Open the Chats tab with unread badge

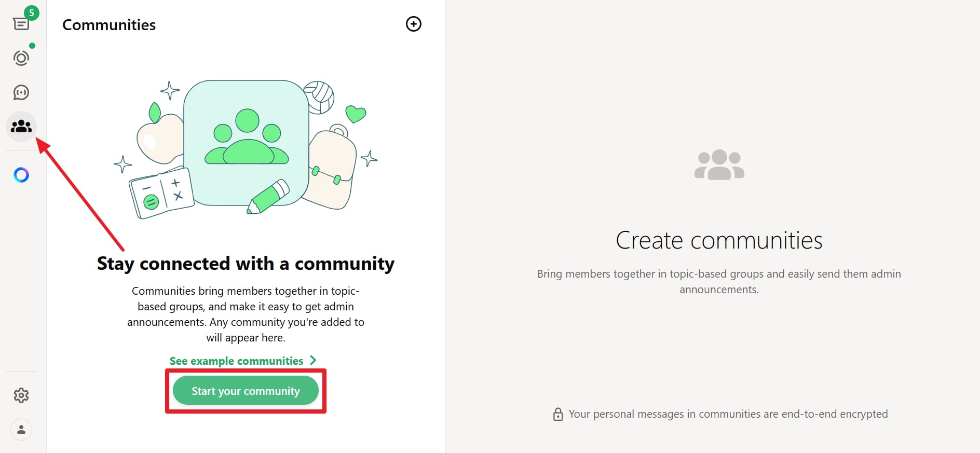pyautogui.click(x=21, y=24)
